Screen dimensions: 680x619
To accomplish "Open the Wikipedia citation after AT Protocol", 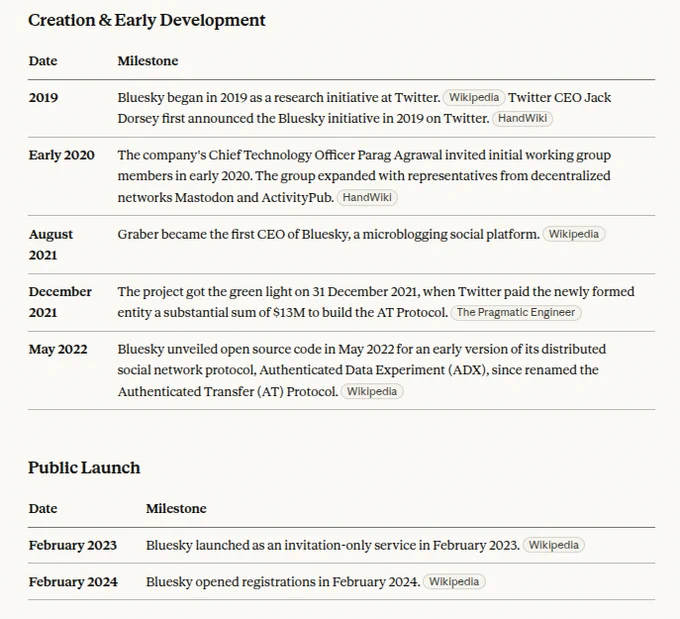I will (x=372, y=391).
